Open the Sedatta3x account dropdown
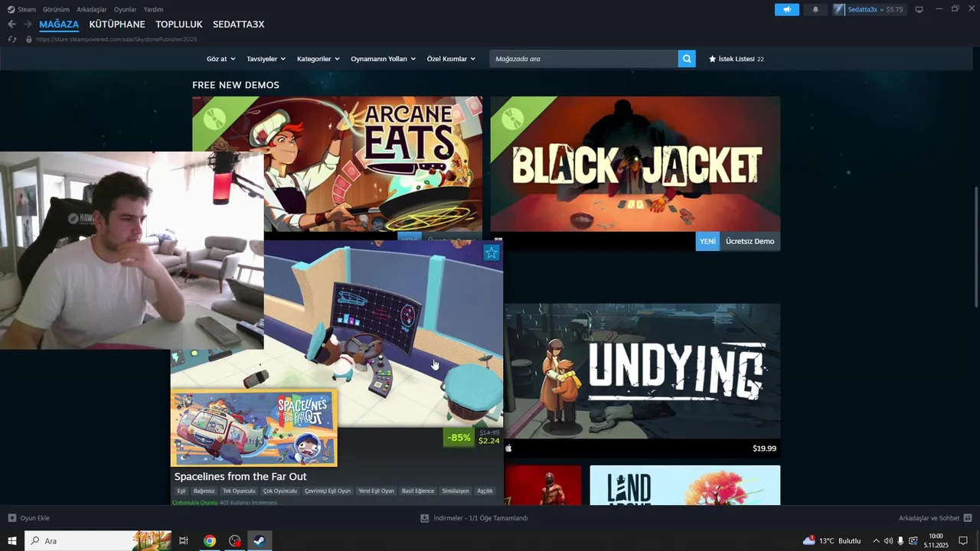 pyautogui.click(x=868, y=9)
